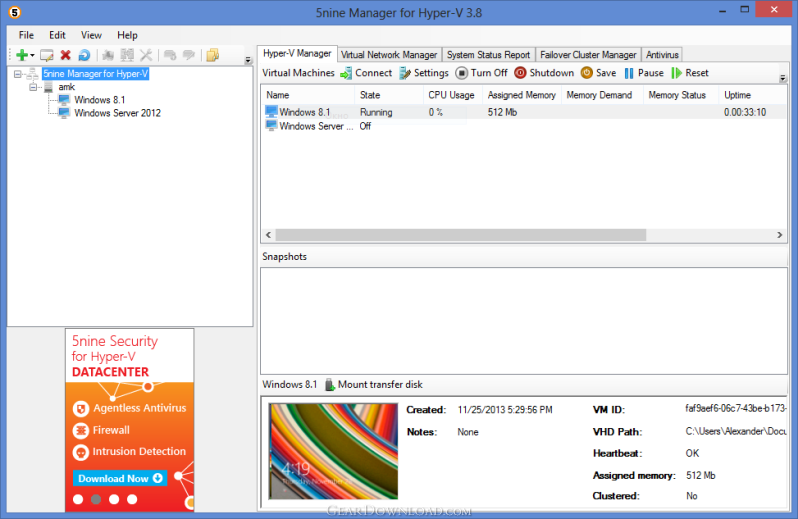The width and height of the screenshot is (798, 519).
Task: Sort by the Uptime column header
Action: (x=753, y=95)
